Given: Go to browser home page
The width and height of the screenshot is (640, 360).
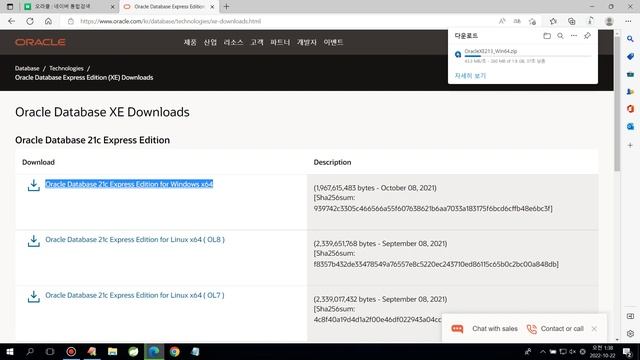Looking at the screenshot, I should pyautogui.click(x=48, y=21).
